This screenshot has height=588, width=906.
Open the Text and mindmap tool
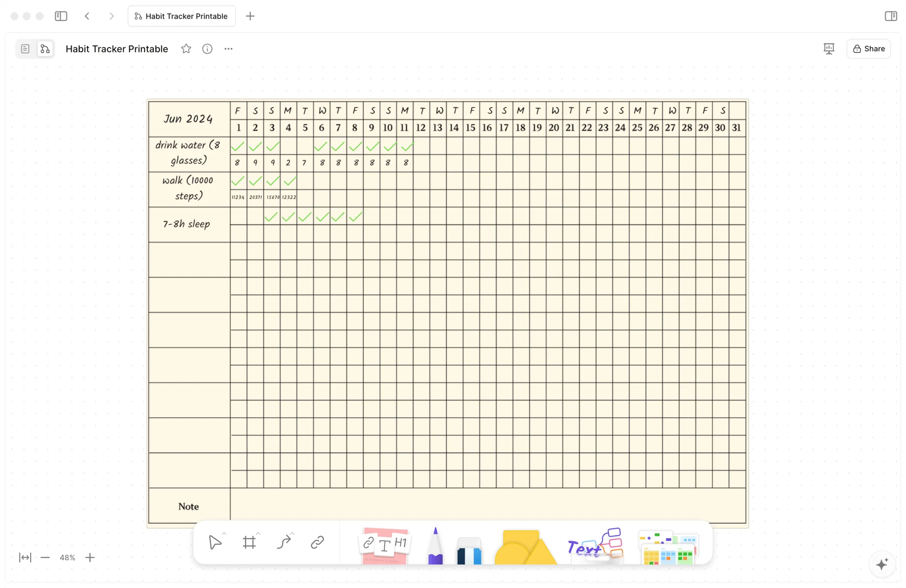[x=595, y=545]
